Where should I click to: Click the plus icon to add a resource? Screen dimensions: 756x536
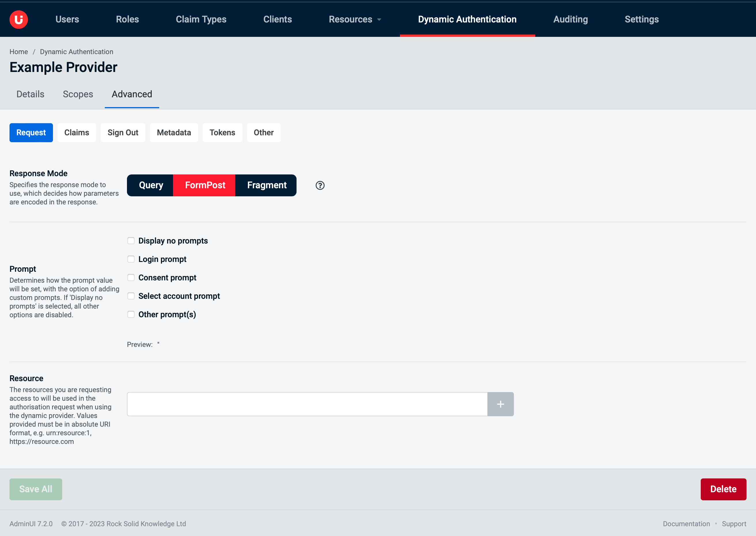coord(500,404)
